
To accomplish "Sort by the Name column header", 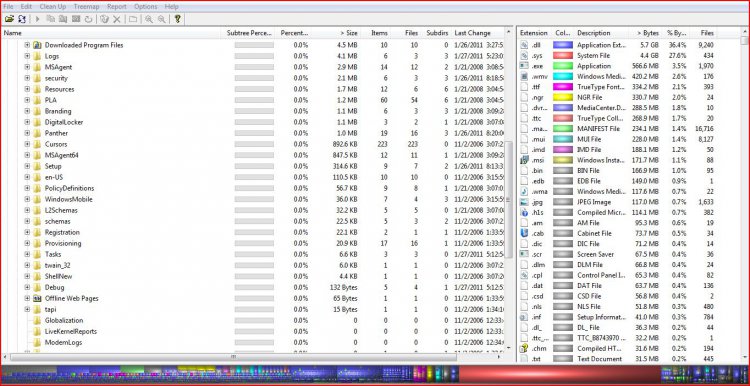I will click(112, 33).
